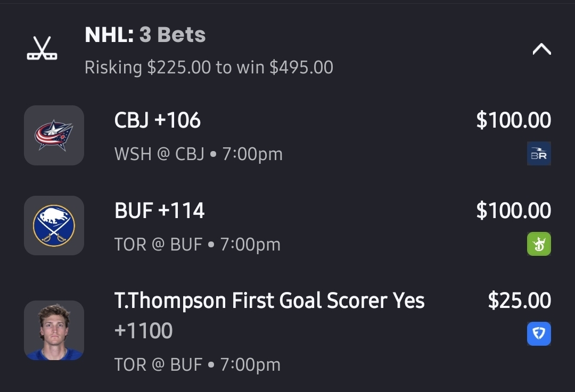This screenshot has width=575, height=392.
Task: Click the Risking $225.00 to win summary
Action: (x=209, y=68)
